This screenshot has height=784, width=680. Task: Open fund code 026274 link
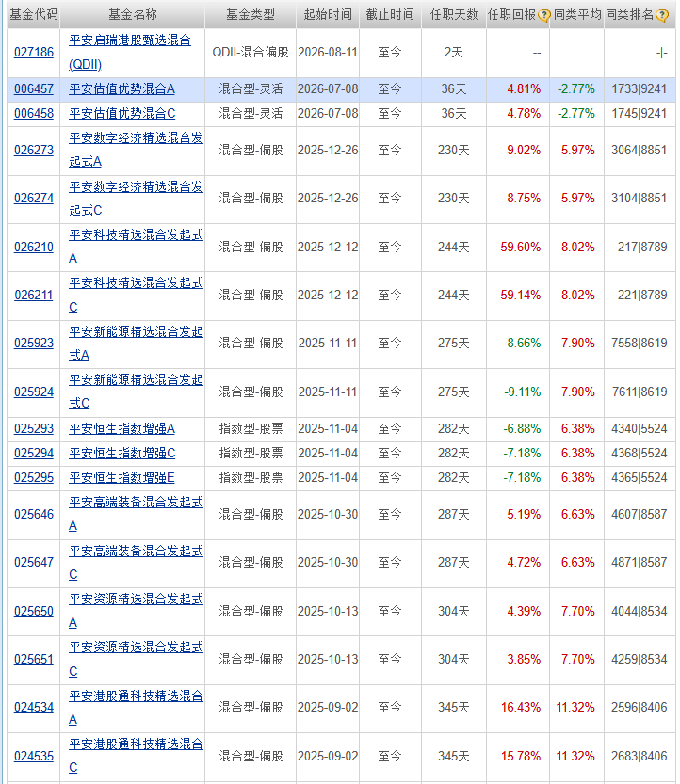click(34, 198)
